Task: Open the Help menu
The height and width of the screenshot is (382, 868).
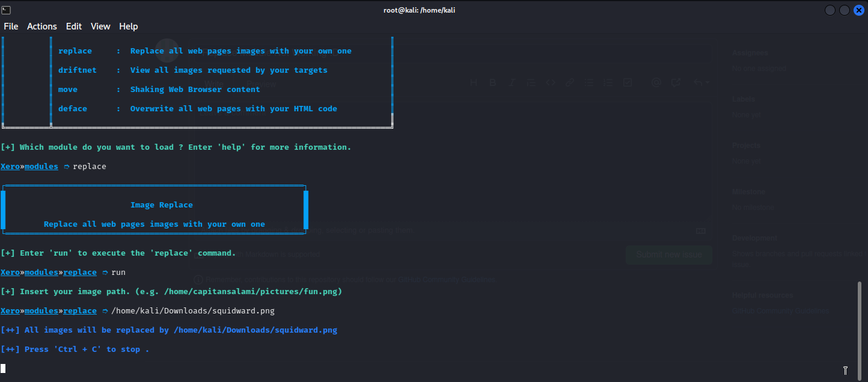Action: 128,26
